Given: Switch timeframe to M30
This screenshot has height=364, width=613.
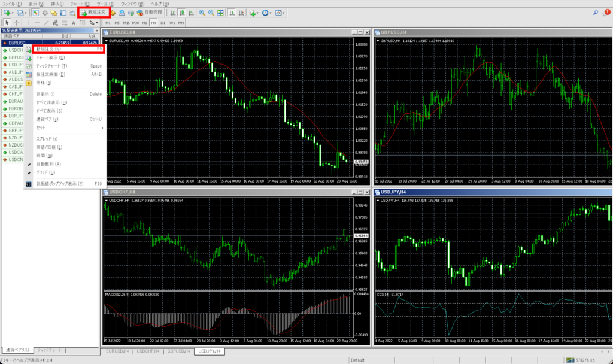Looking at the screenshot, I should [136, 23].
